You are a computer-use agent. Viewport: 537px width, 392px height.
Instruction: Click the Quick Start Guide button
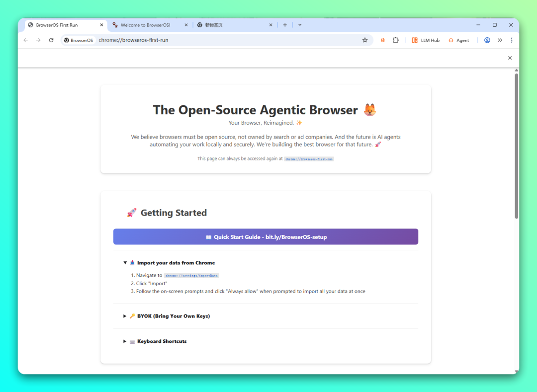[266, 237]
